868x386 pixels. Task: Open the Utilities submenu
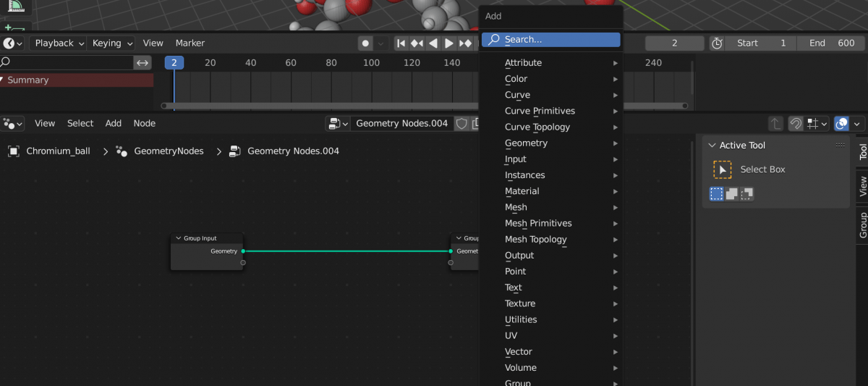tap(550, 319)
